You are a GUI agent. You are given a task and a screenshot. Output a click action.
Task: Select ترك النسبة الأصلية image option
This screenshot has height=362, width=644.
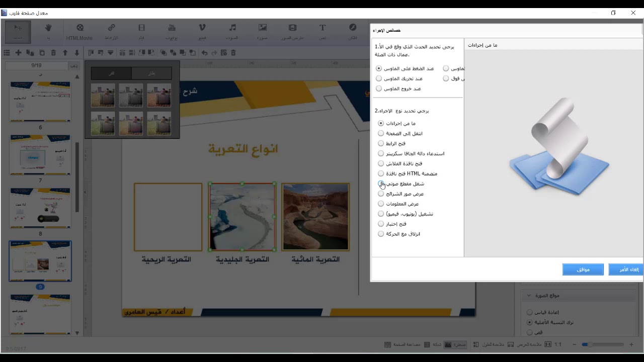click(x=549, y=322)
